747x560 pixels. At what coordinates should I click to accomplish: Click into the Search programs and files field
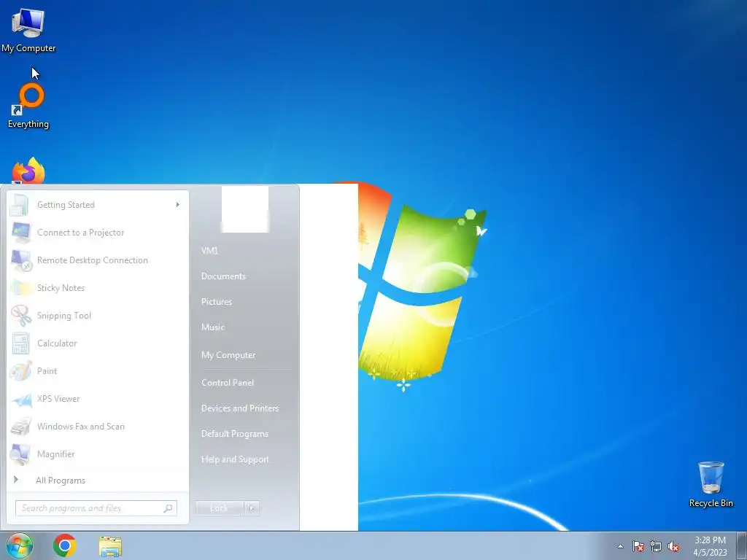tap(96, 508)
